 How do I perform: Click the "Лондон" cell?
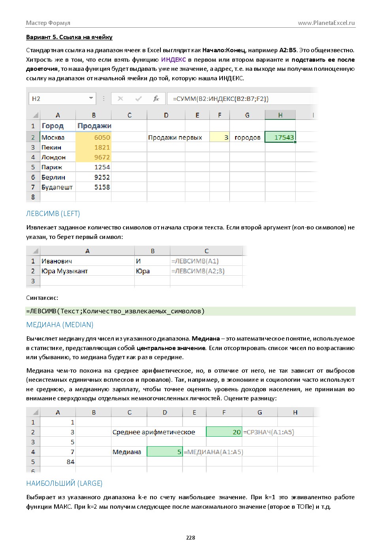(x=58, y=157)
